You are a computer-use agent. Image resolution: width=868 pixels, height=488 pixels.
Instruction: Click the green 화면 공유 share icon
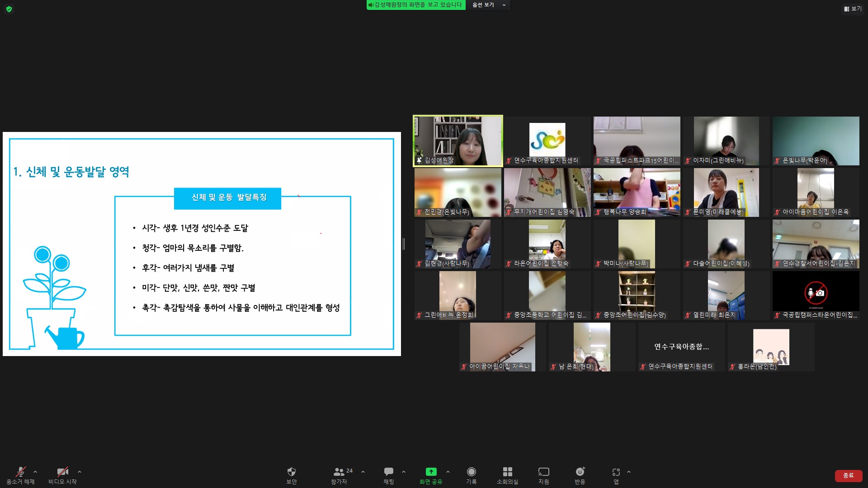[x=431, y=472]
